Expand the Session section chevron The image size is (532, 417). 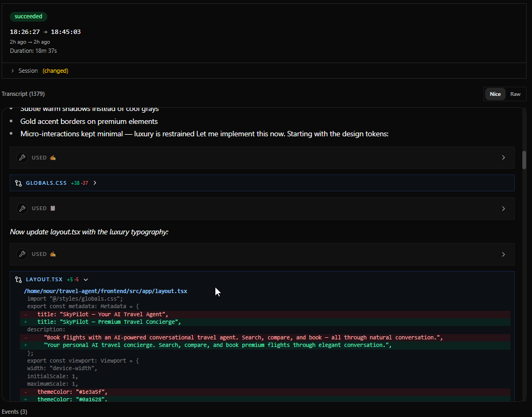pyautogui.click(x=12, y=71)
